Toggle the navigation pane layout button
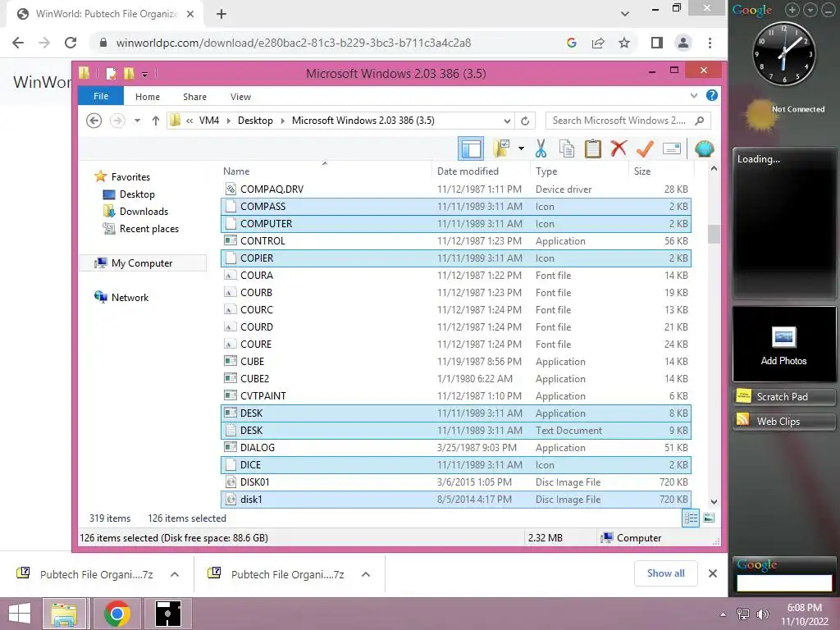840x630 pixels. pos(471,149)
